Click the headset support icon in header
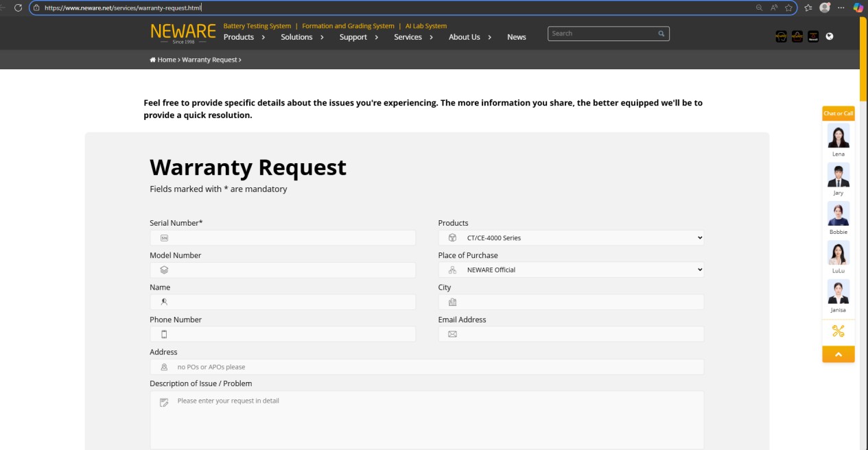This screenshot has width=868, height=450. click(x=782, y=37)
